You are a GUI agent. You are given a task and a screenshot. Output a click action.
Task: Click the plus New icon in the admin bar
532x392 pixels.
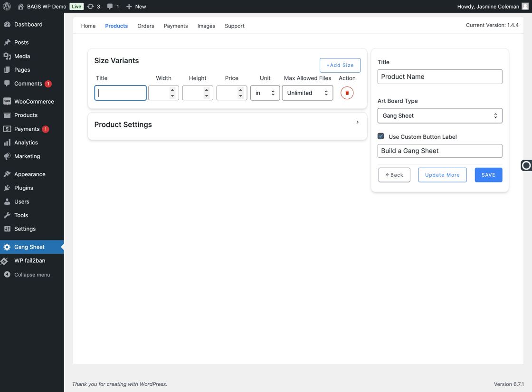tap(129, 7)
